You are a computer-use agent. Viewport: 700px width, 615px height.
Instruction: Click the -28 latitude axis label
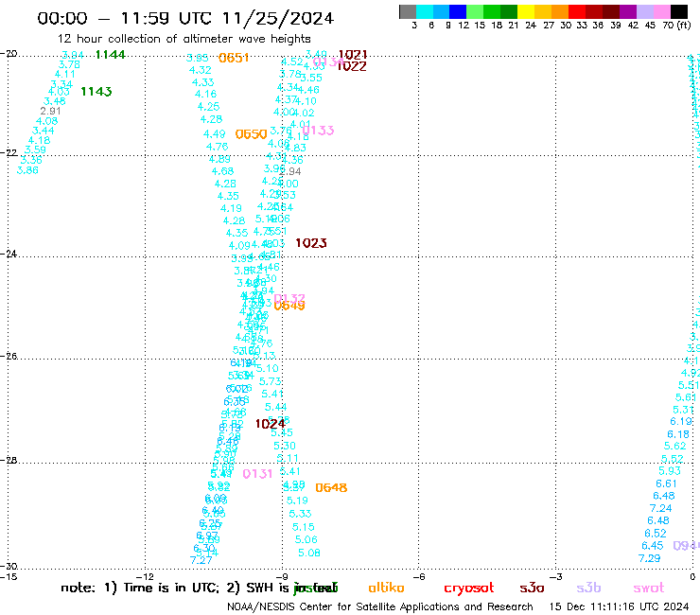click(8, 460)
